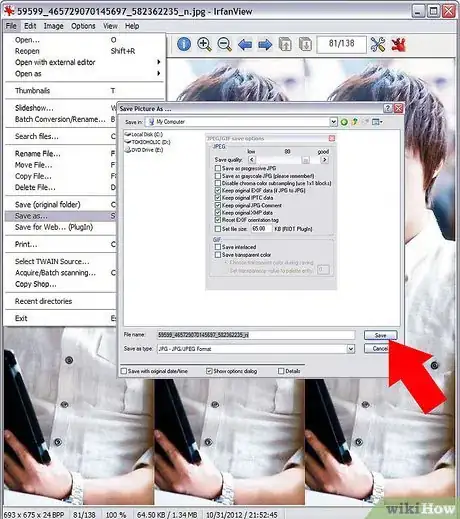
Task: Click the zoom in magnifier icon
Action: pos(204,44)
